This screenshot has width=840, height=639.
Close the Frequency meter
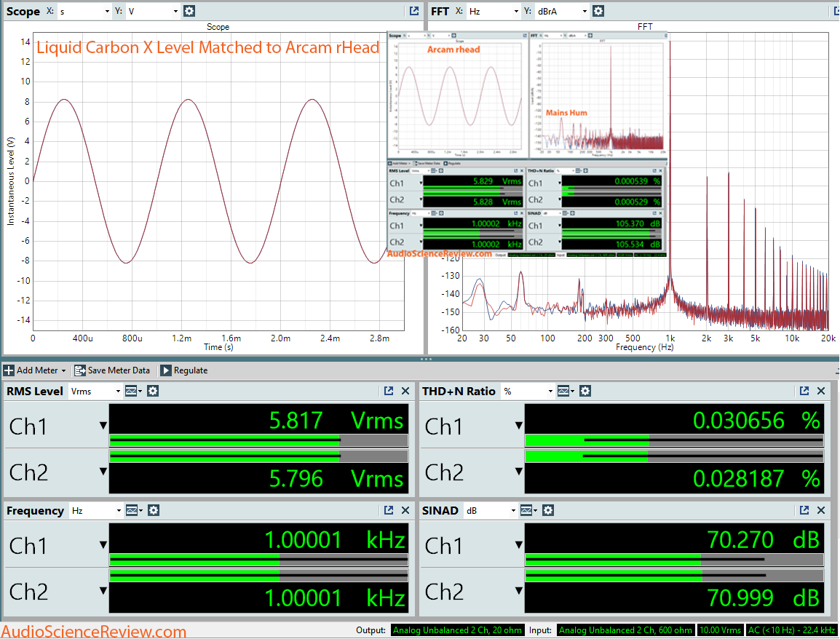(405, 510)
